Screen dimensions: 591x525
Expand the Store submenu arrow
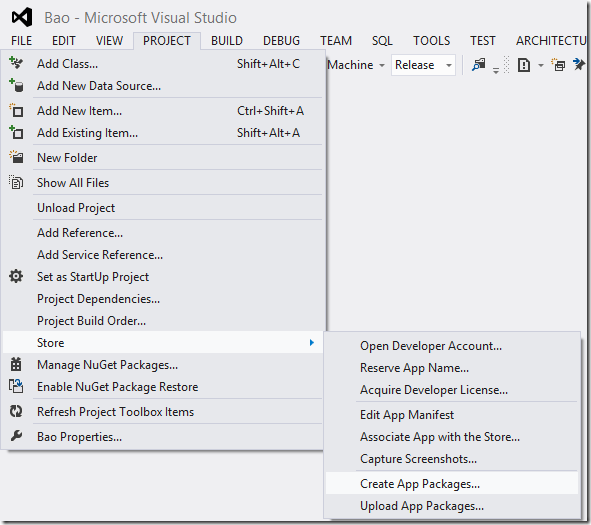pos(312,342)
